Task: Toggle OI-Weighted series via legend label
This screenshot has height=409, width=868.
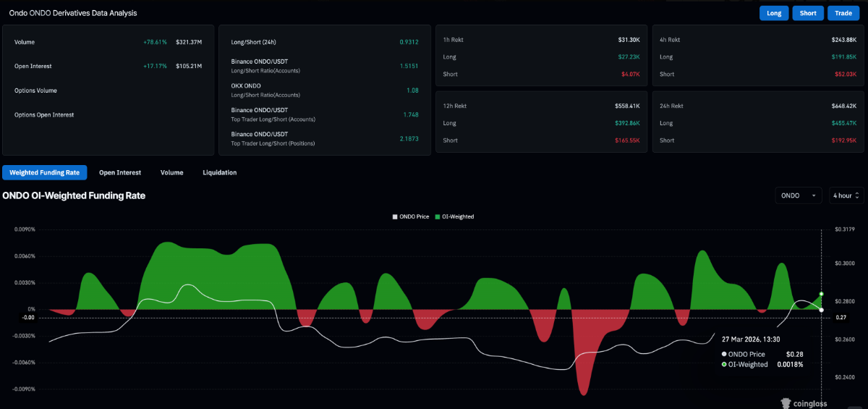Action: pyautogui.click(x=458, y=216)
